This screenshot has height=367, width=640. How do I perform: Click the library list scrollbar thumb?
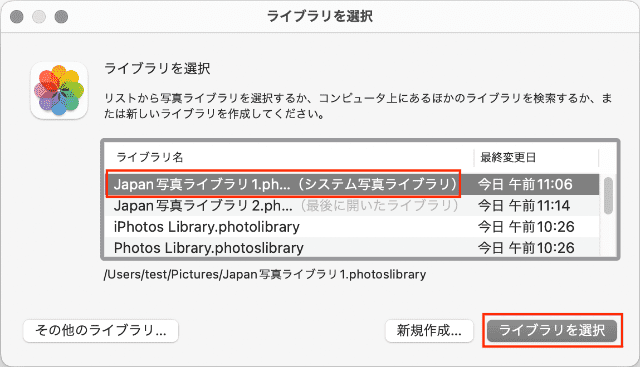click(x=608, y=196)
